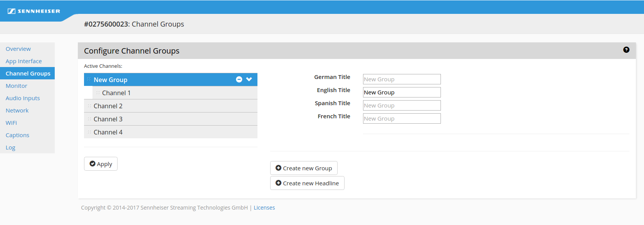
Task: Click the drag handle beside Channel 3
Action: (89, 119)
